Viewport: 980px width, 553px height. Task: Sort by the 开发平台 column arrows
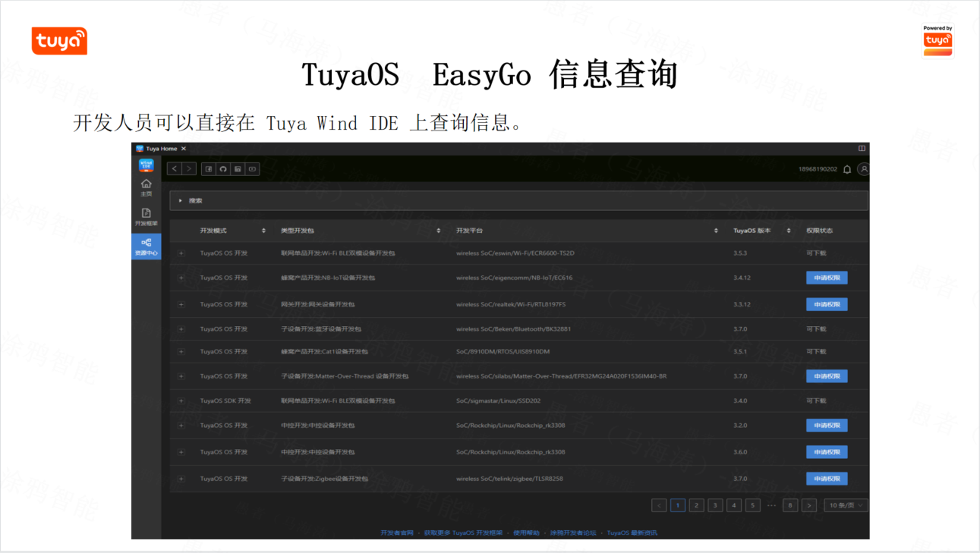click(717, 231)
